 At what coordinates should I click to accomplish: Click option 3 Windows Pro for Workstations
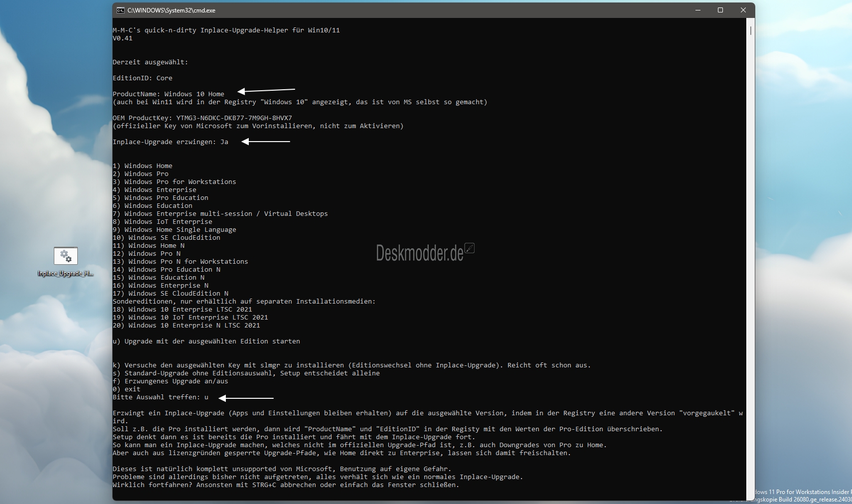174,182
